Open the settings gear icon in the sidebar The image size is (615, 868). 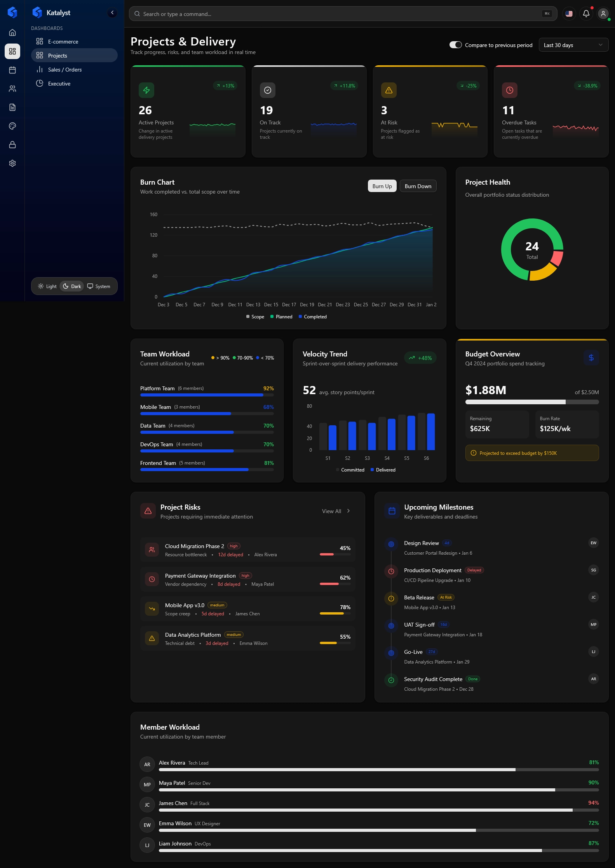(12, 163)
